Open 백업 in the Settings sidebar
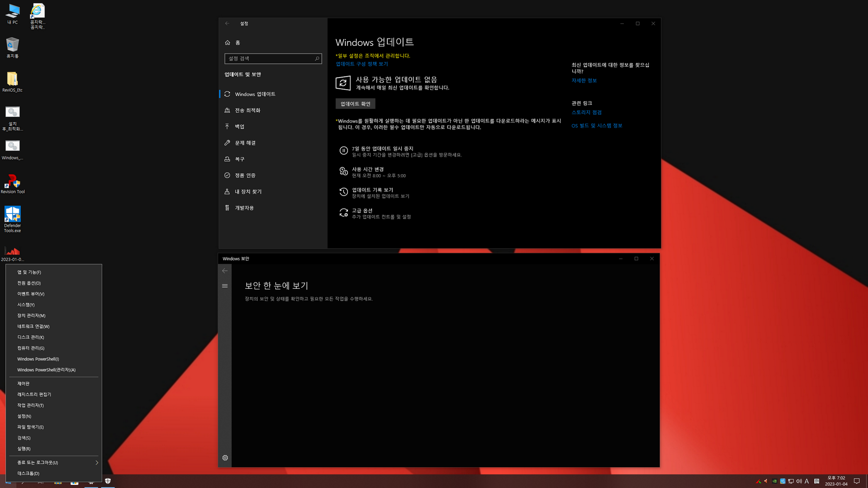This screenshot has width=868, height=488. (272, 126)
